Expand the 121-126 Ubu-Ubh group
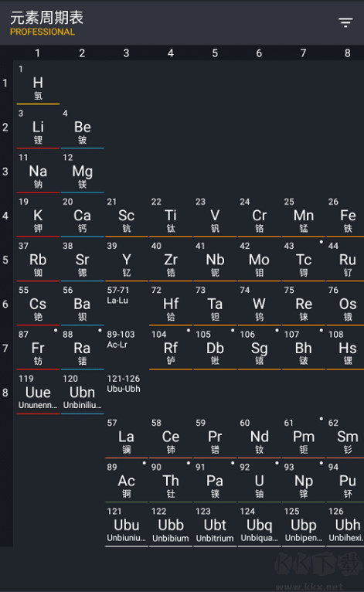The width and height of the screenshot is (364, 592). (127, 393)
